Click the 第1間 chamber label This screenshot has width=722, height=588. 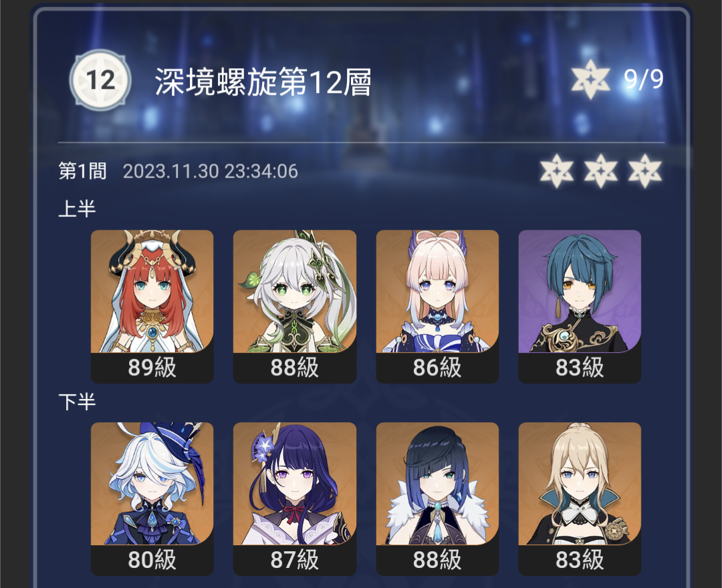pos(82,171)
